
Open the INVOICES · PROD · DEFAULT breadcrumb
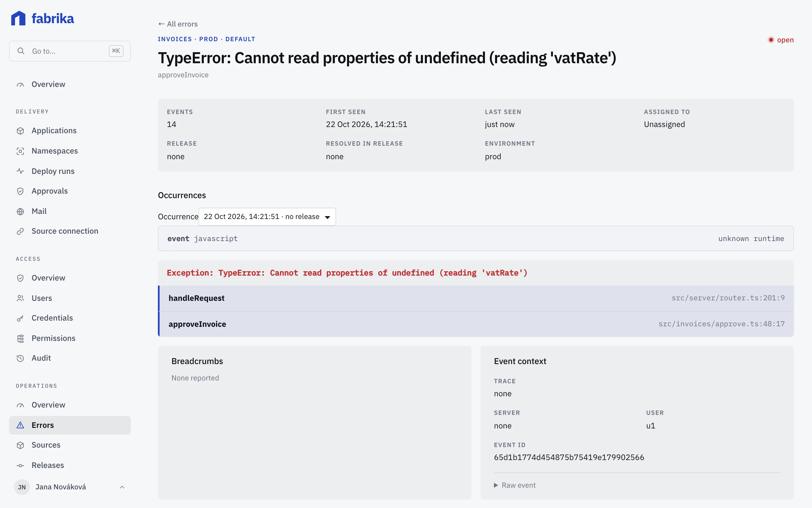206,39
